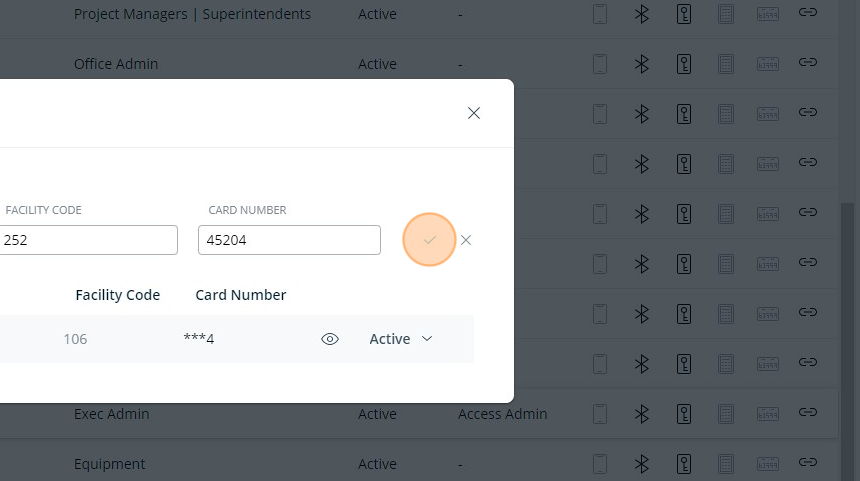Confirm the new card with checkmark button
Screen dimensions: 860x481
[x=430, y=240]
